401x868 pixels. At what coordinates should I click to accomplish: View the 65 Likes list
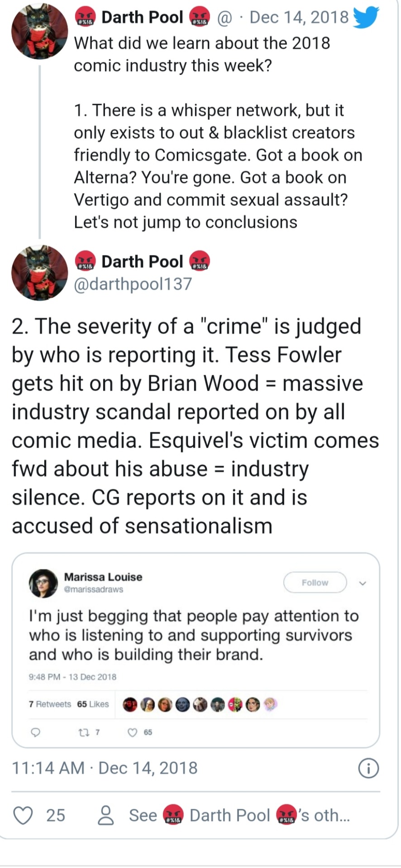pos(93,704)
